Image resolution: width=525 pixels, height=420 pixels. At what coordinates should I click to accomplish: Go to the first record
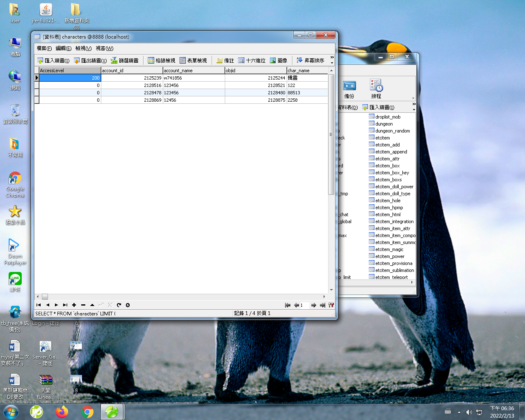point(39,305)
